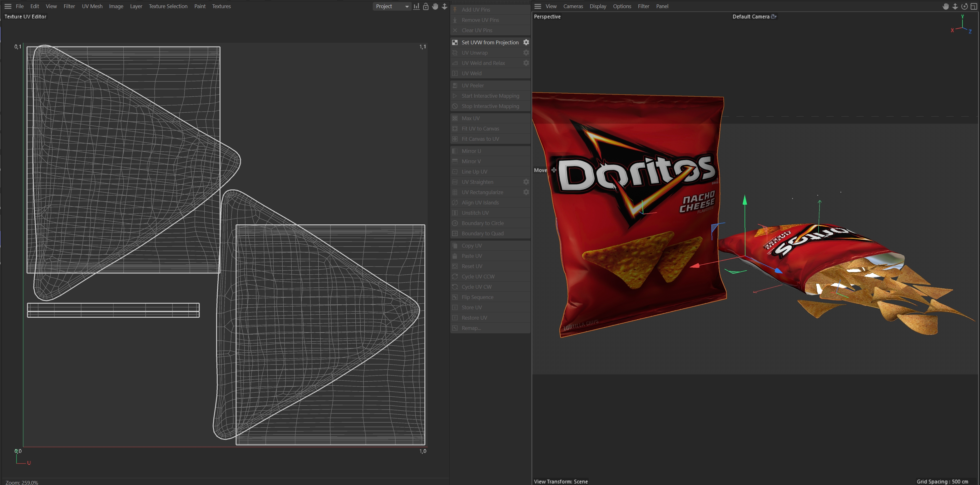Open the viewport Cameras menu
980x485 pixels.
coord(573,7)
